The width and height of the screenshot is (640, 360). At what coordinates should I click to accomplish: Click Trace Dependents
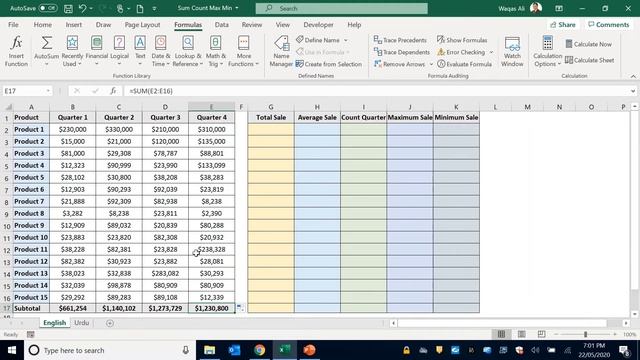point(402,52)
